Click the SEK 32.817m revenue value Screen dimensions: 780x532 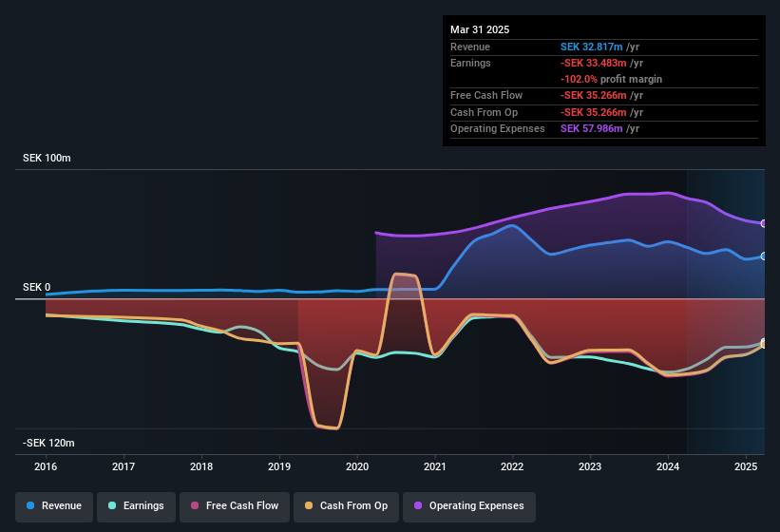(x=592, y=47)
